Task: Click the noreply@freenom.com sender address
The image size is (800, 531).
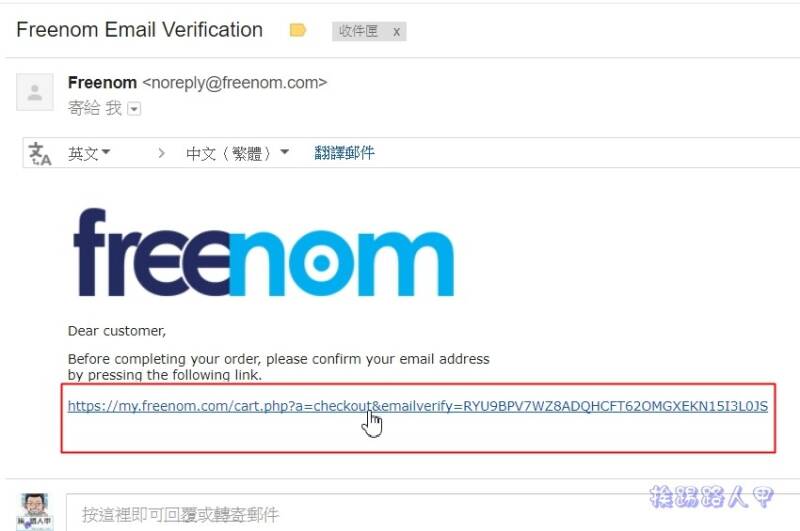Action: tap(235, 83)
